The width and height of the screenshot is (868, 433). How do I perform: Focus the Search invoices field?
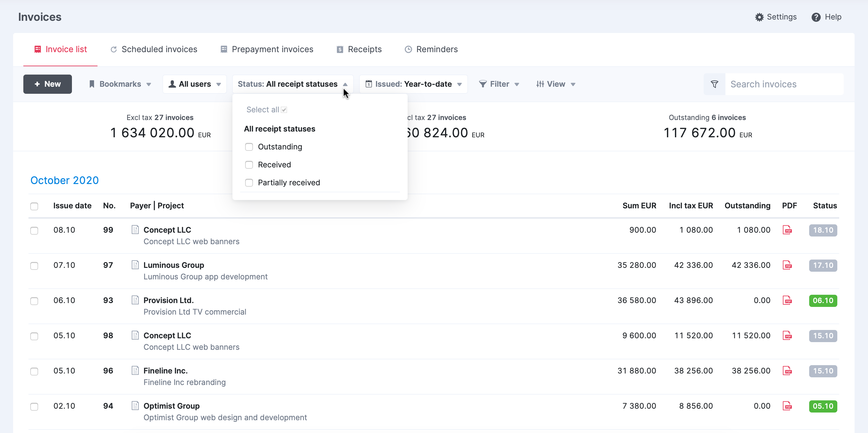[x=785, y=84]
